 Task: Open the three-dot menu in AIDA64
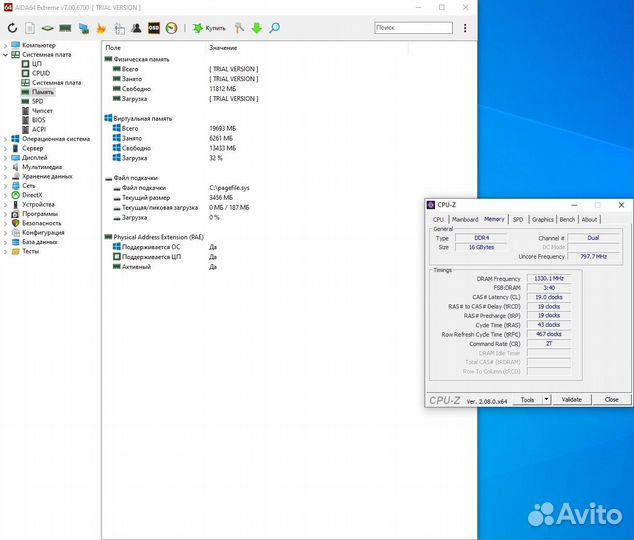(465, 28)
